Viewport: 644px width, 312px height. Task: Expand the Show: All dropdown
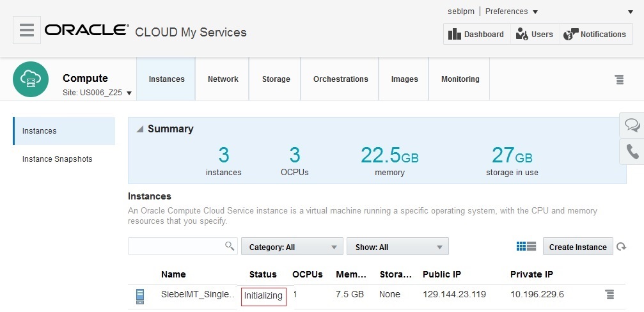tap(397, 247)
